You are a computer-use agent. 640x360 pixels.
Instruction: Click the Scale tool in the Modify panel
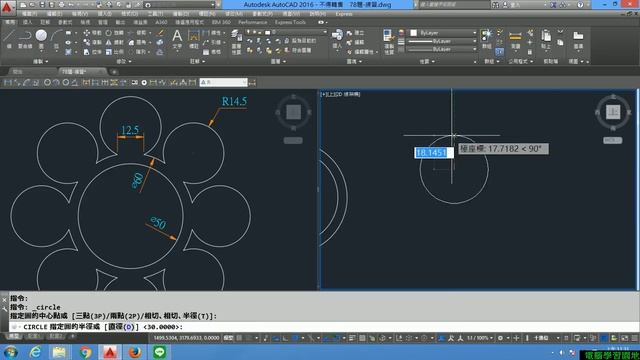[x=114, y=52]
